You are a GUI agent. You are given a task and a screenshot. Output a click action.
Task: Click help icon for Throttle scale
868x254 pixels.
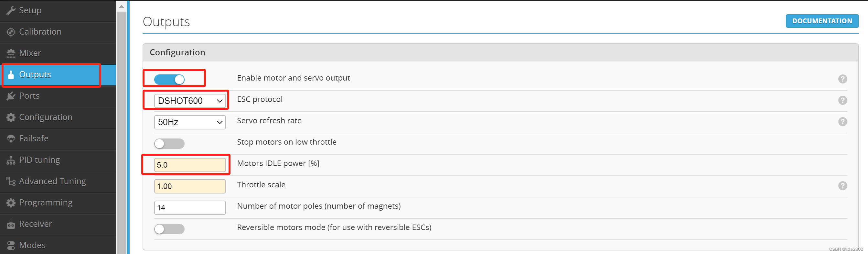point(842,185)
